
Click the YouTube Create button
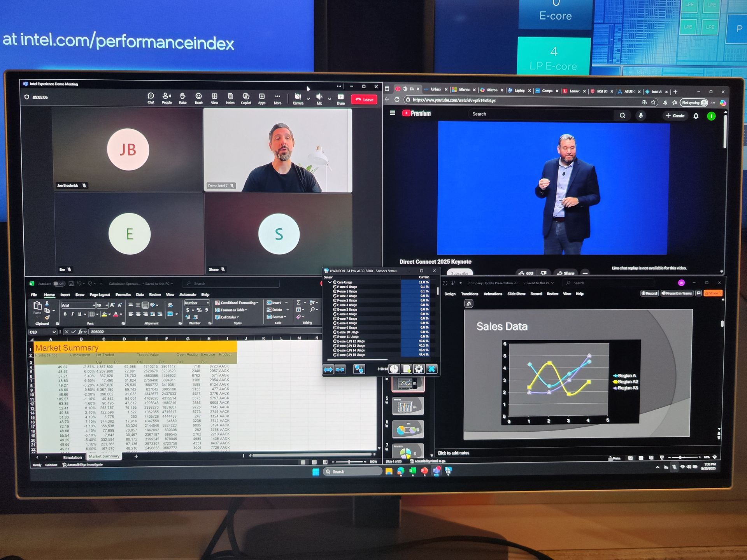point(675,115)
